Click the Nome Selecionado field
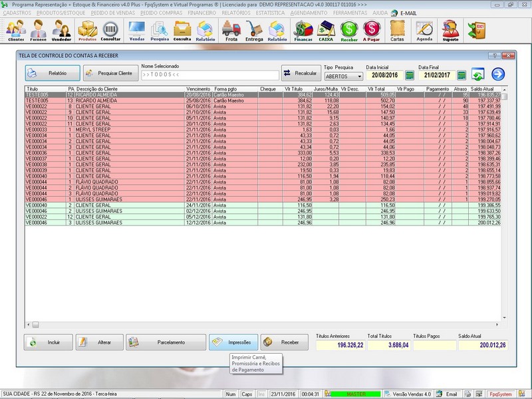This screenshot has height=399, width=532. click(210, 74)
